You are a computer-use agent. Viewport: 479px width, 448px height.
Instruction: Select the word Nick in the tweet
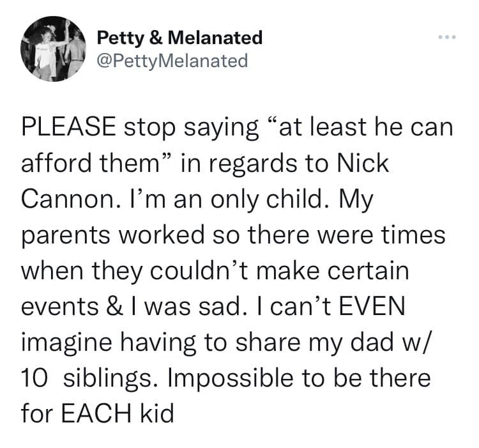coord(363,163)
